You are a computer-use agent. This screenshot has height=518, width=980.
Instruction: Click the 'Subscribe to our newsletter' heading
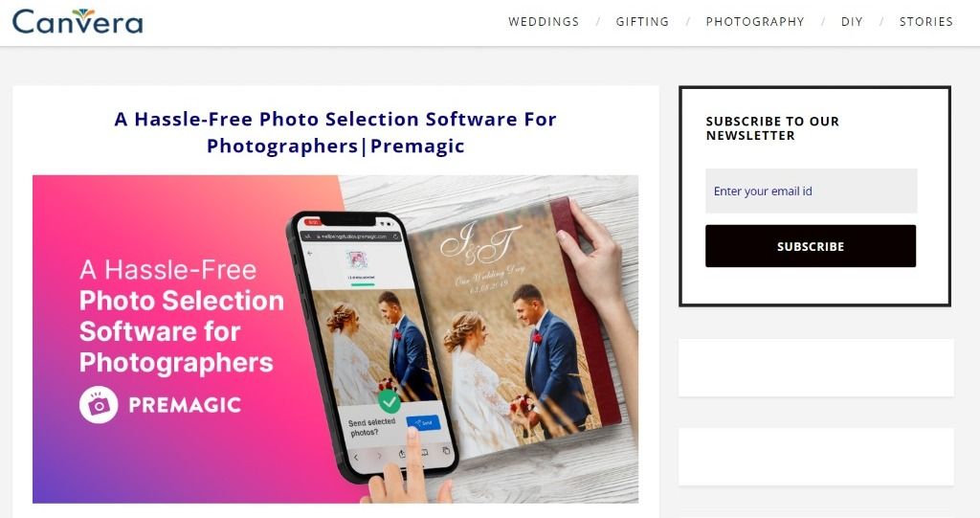coord(772,128)
